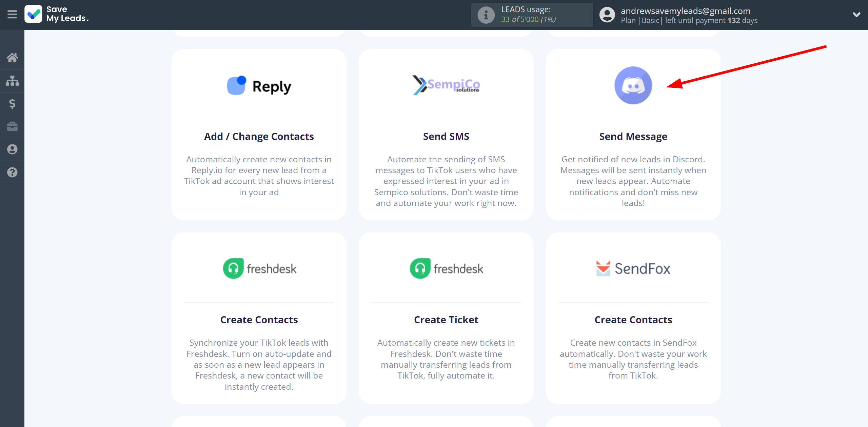Click the Discord notification description text
This screenshot has width=868, height=427.
(633, 181)
